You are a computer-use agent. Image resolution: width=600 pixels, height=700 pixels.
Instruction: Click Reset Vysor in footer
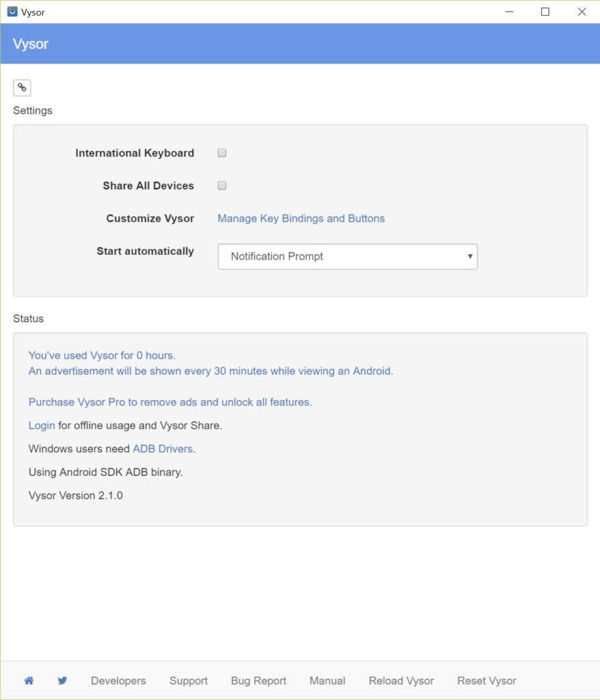(x=486, y=681)
